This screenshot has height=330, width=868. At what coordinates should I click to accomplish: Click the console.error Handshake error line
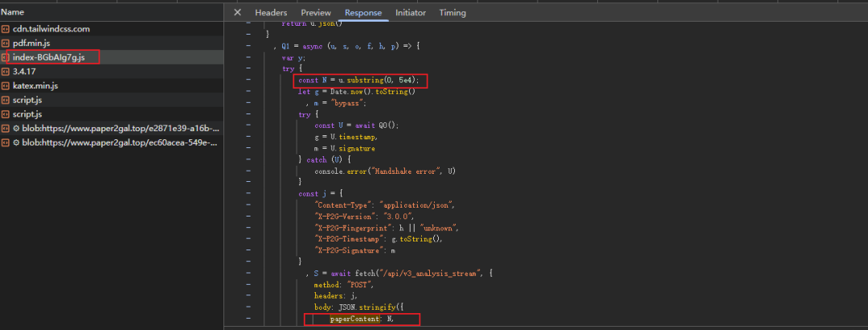pos(385,171)
